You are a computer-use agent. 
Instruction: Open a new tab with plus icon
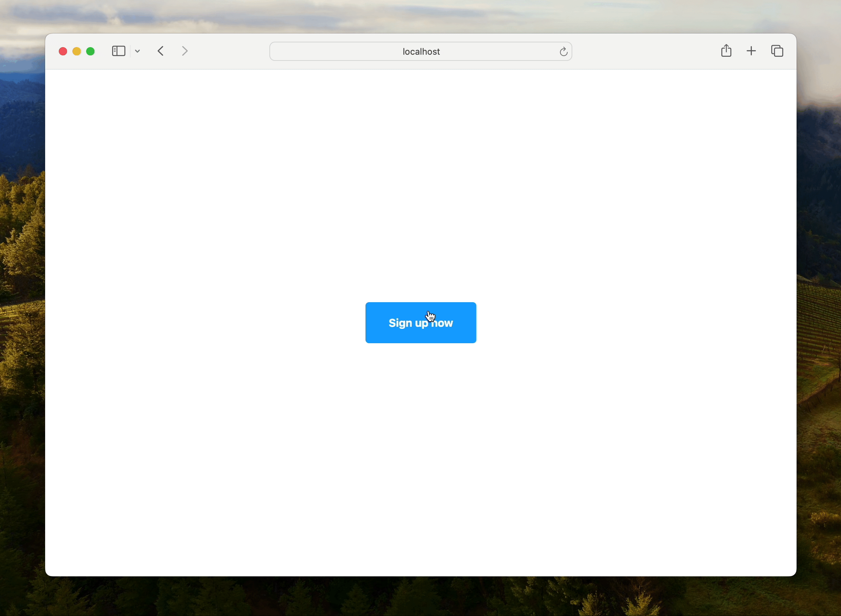pos(751,51)
